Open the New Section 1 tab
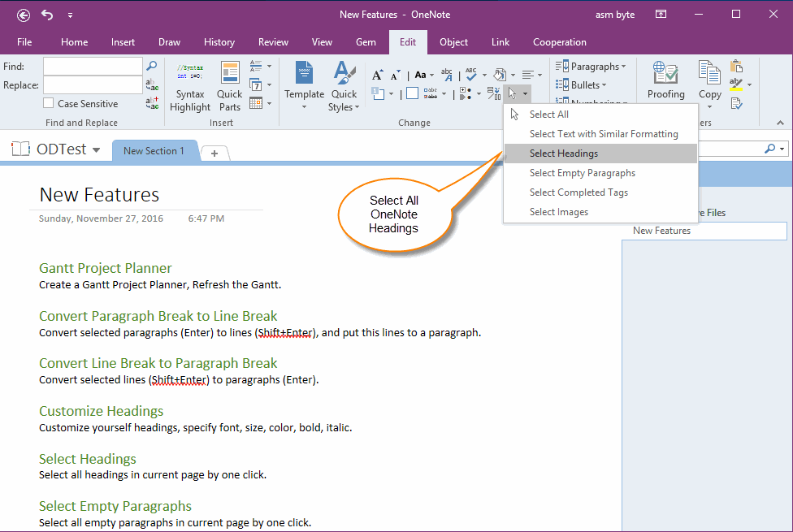The width and height of the screenshot is (793, 532). pyautogui.click(x=154, y=151)
